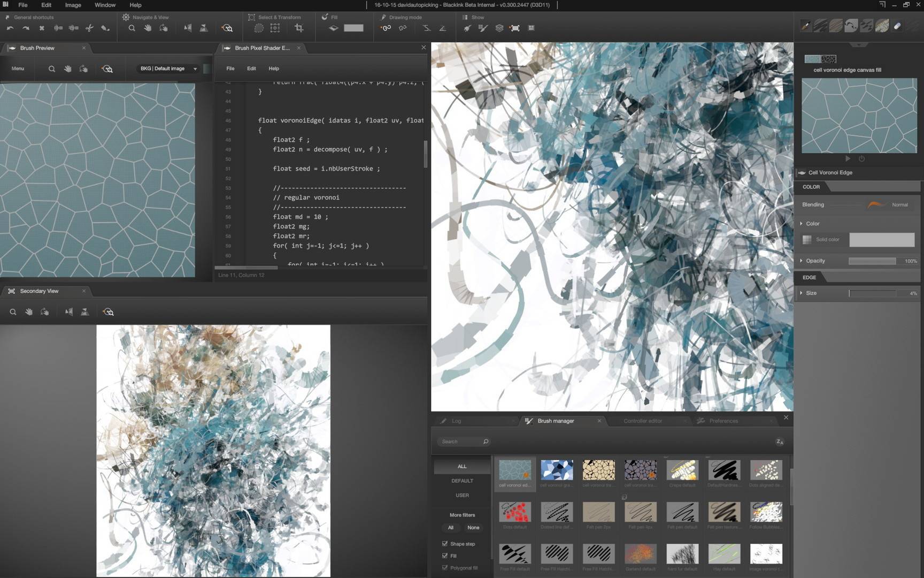The image size is (924, 578).
Task: Click the layers stack icon in Show group
Action: [499, 28]
